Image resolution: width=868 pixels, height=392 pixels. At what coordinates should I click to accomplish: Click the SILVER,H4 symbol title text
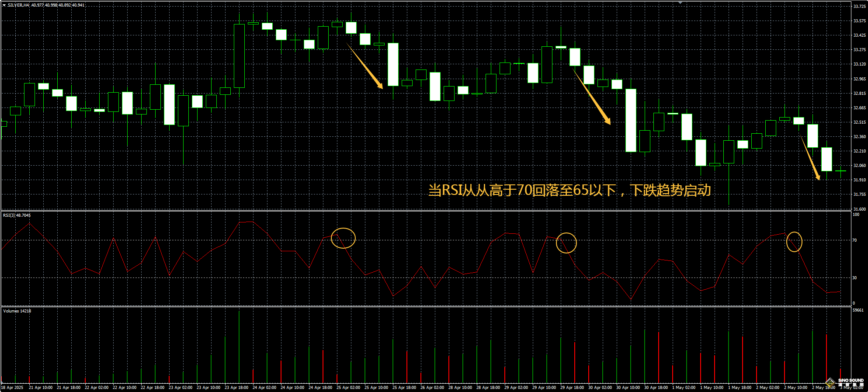click(x=19, y=5)
